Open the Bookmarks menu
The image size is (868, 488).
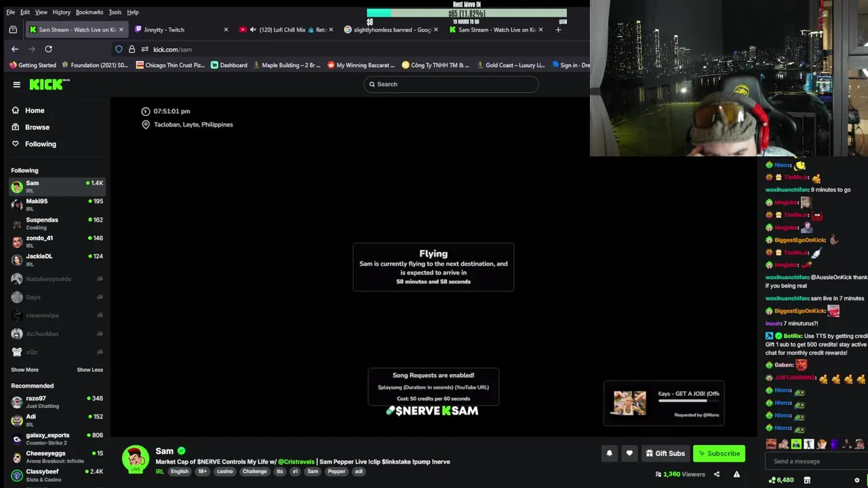click(x=90, y=12)
